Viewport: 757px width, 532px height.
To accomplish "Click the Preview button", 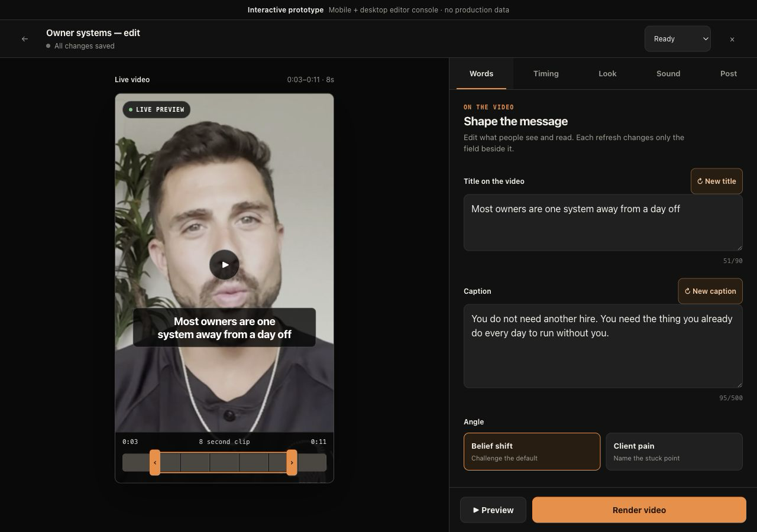I will point(493,510).
